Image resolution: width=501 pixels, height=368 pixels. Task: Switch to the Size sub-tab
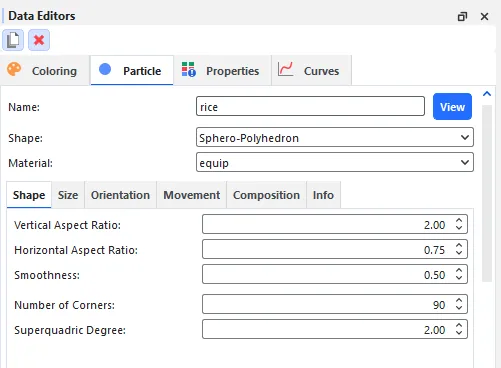pyautogui.click(x=68, y=195)
